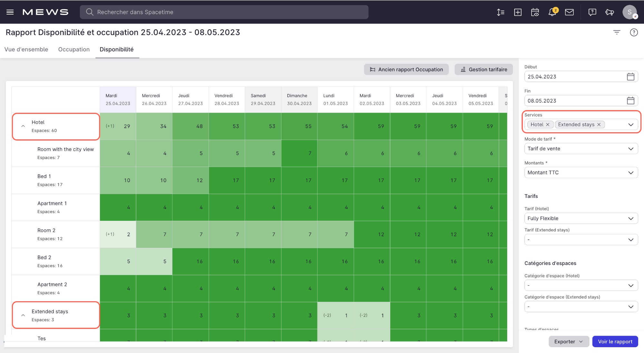Screen dimensions: 644x353
Task: Open the calendar timeline icon in top bar
Action: [535, 12]
